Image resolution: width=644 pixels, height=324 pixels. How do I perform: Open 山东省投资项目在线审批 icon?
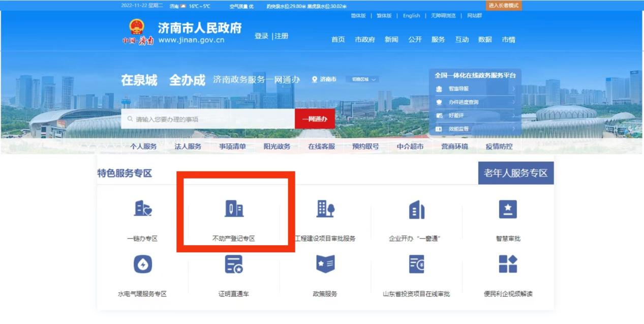tap(416, 264)
